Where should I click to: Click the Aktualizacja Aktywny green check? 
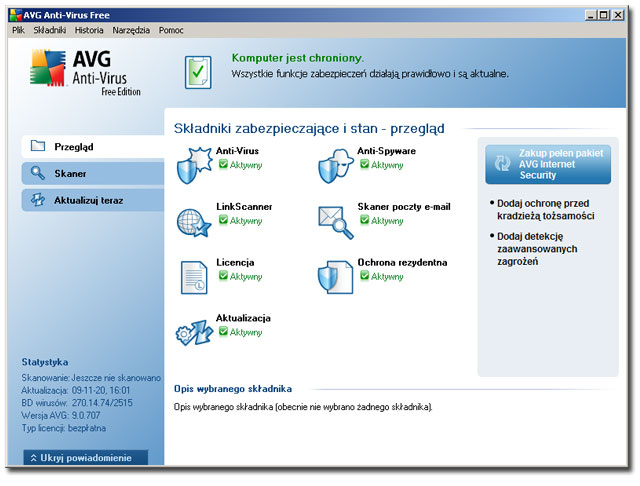point(223,331)
